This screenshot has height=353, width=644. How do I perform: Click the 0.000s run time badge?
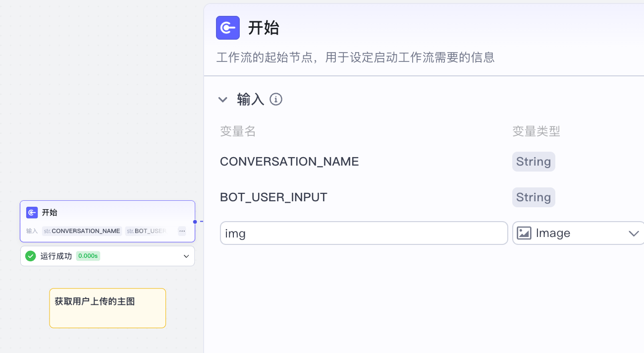(88, 256)
